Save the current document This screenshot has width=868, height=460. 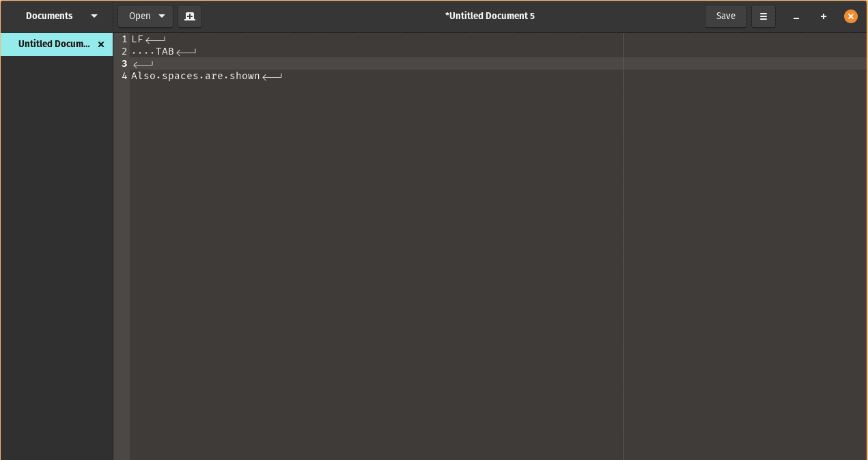(x=725, y=16)
